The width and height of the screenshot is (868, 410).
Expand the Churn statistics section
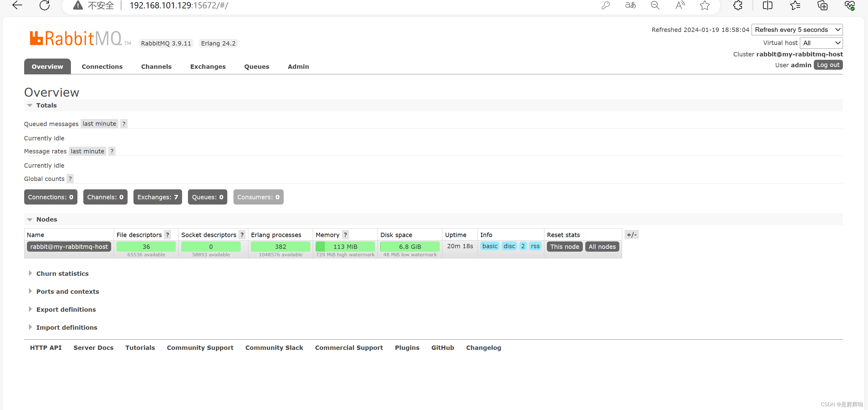pos(62,273)
